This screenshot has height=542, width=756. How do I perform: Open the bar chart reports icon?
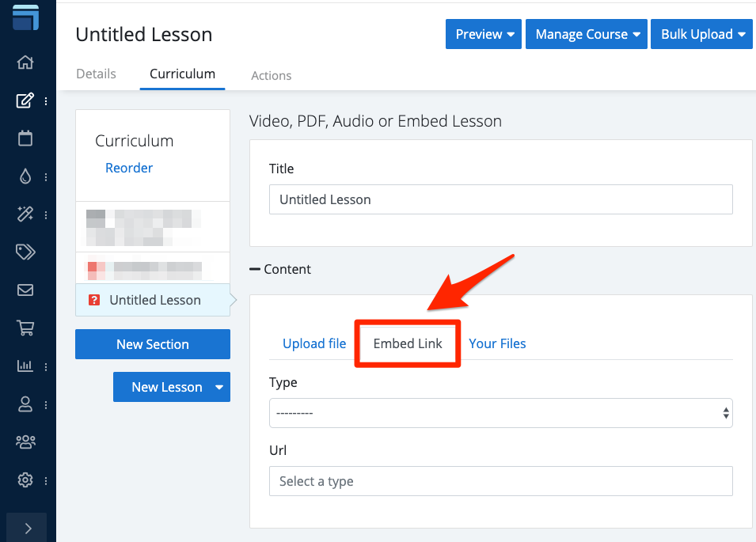25,366
